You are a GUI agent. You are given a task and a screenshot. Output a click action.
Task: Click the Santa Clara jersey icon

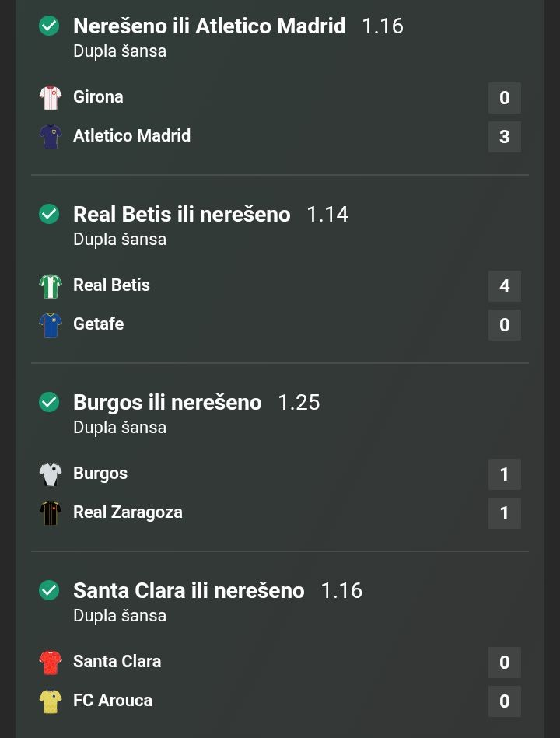pos(51,663)
